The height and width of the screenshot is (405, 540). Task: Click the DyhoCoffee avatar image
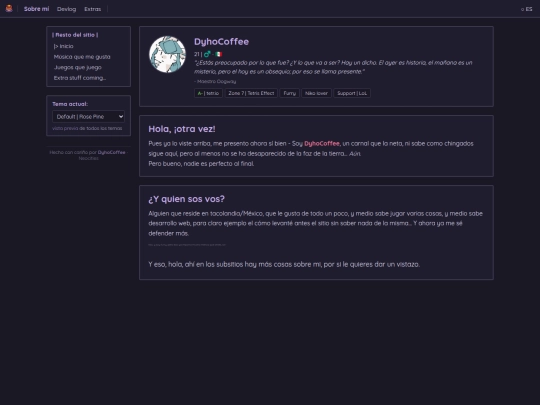(167, 54)
